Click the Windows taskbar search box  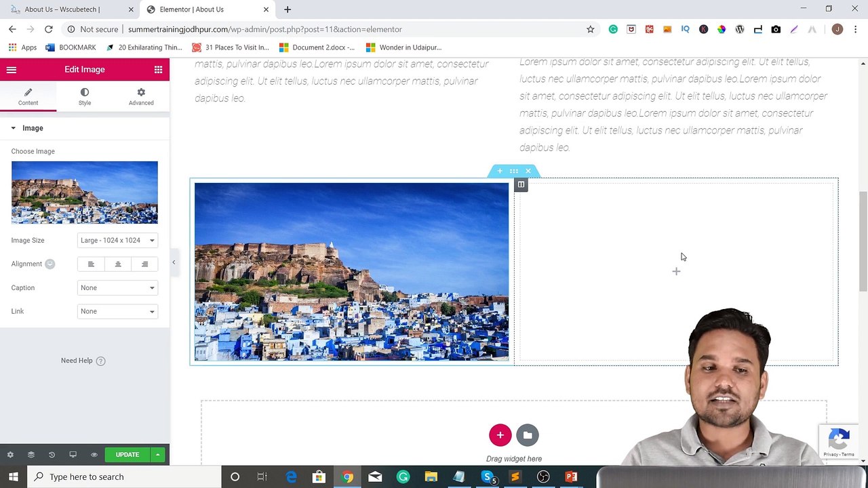tap(125, 476)
